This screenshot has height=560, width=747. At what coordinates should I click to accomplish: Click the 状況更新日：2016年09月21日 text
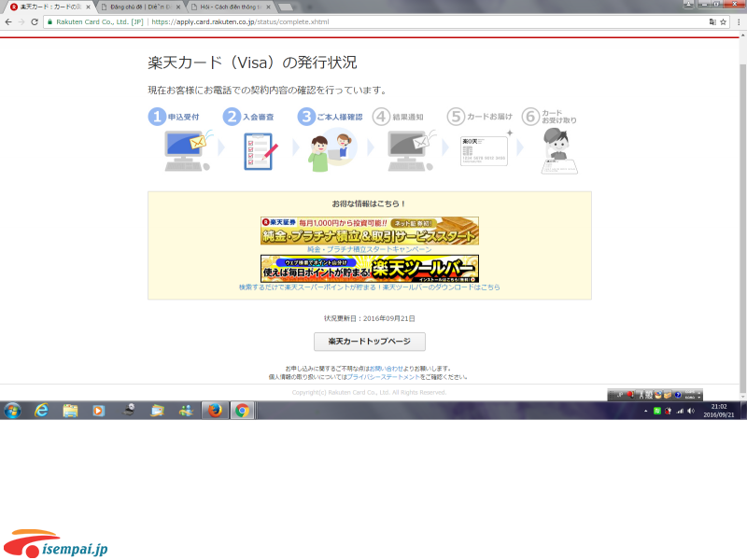(370, 318)
